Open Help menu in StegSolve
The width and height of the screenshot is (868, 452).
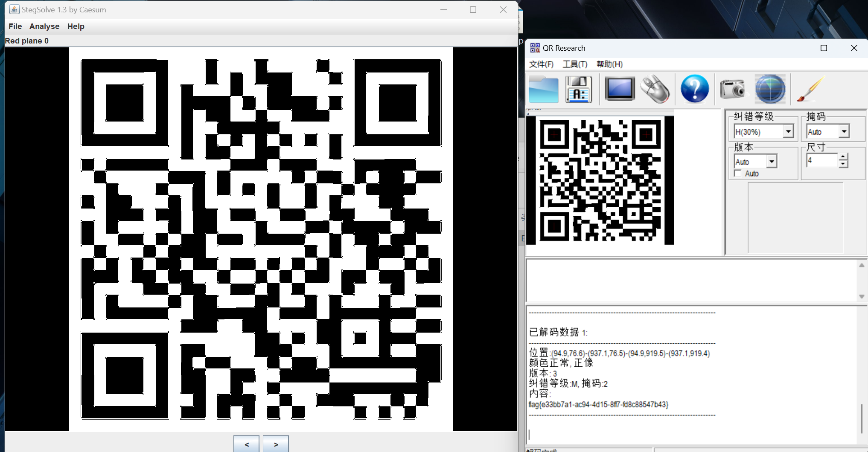[76, 26]
